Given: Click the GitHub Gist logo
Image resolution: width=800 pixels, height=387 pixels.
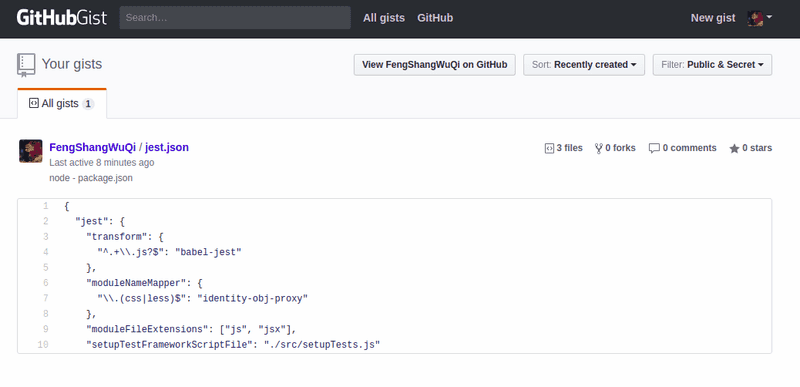Looking at the screenshot, I should tap(62, 18).
